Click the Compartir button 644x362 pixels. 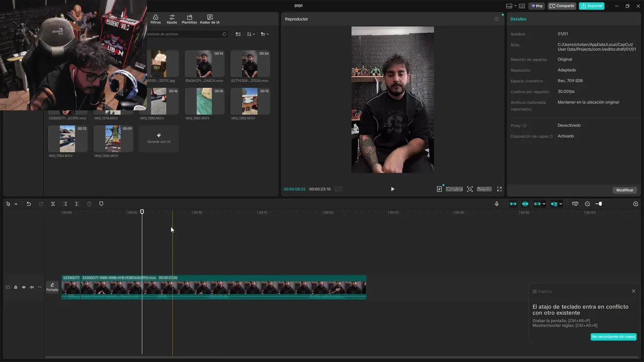562,6
